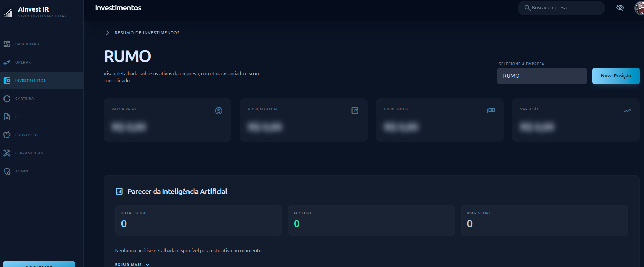Click the Posição Atual label
The image size is (644, 267).
pos(263,109)
